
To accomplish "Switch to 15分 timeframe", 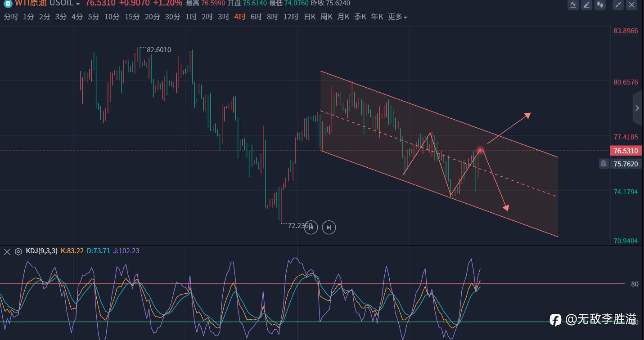I will 132,17.
